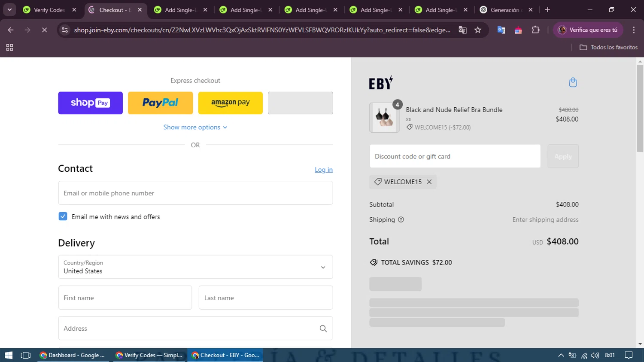Switch to Dashboard - Google taskbar window

click(x=72, y=355)
